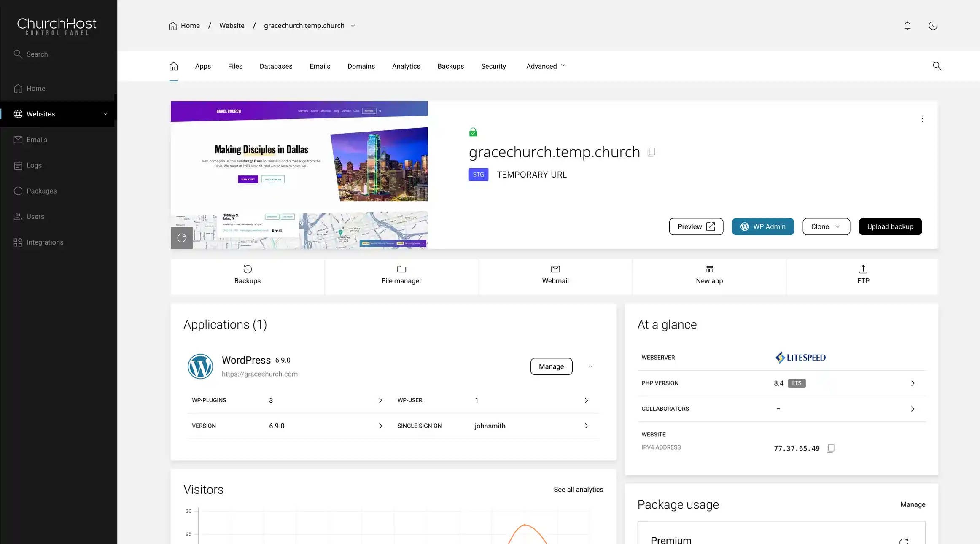Screen dimensions: 980x544
Task: Open Integrations from the sidebar
Action: (x=45, y=242)
